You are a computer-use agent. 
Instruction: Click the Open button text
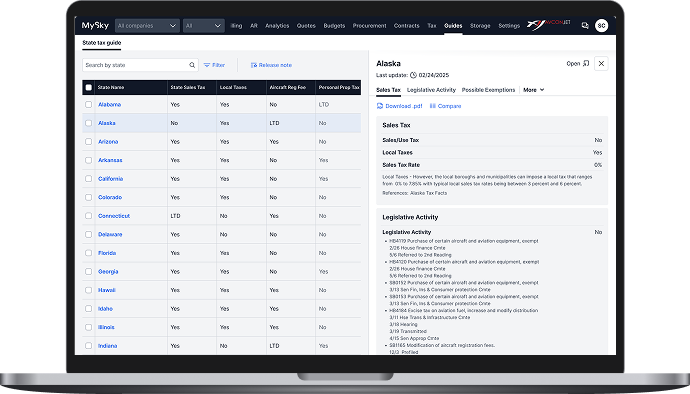coord(573,64)
